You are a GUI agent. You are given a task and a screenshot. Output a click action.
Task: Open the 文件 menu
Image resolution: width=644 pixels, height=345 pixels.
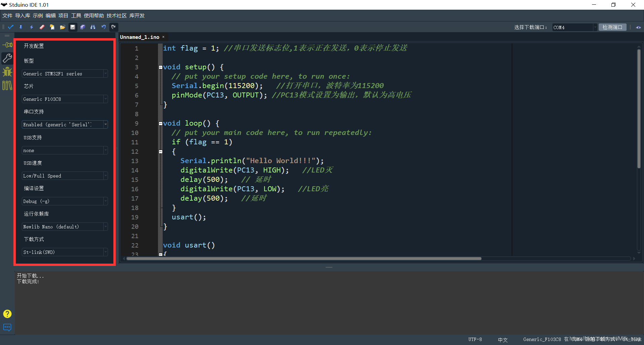[x=7, y=16]
